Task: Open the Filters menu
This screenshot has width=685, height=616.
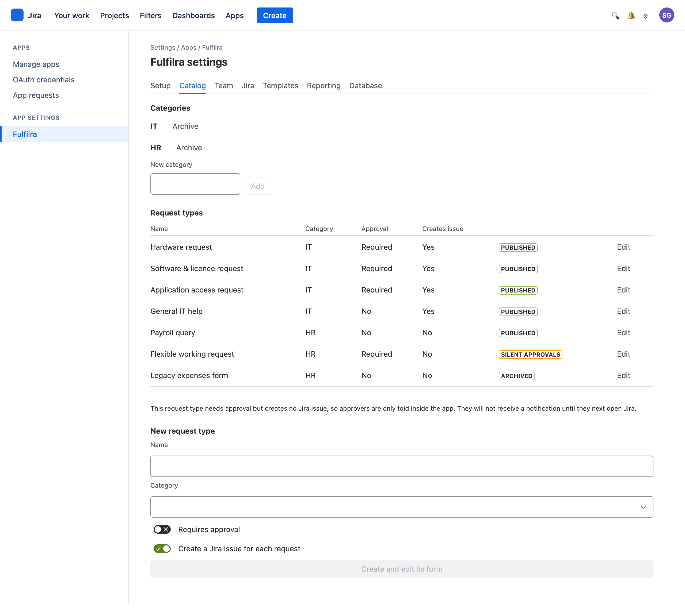Action: (151, 16)
